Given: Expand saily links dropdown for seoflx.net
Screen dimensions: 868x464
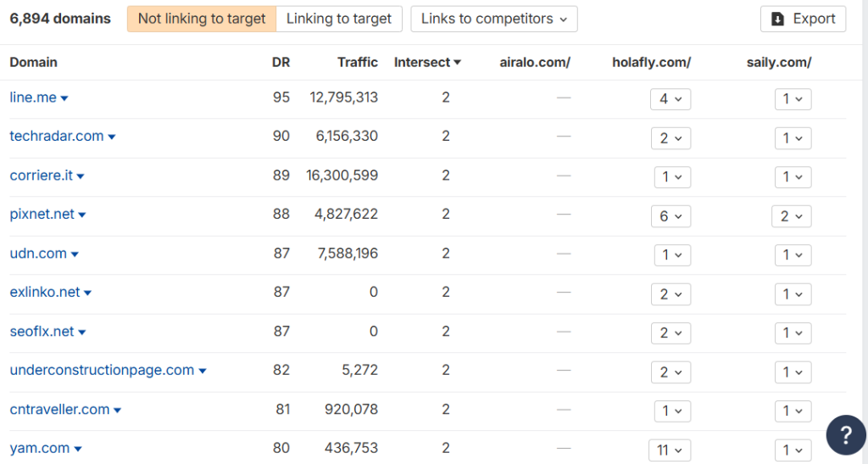Looking at the screenshot, I should click(793, 333).
